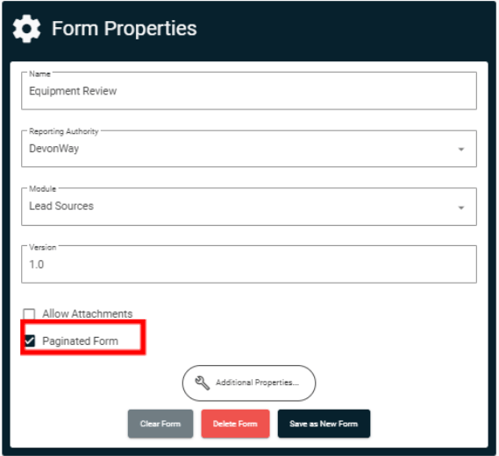Open the Module dropdown showing Lead Sources
This screenshot has width=499, height=456.
[249, 207]
